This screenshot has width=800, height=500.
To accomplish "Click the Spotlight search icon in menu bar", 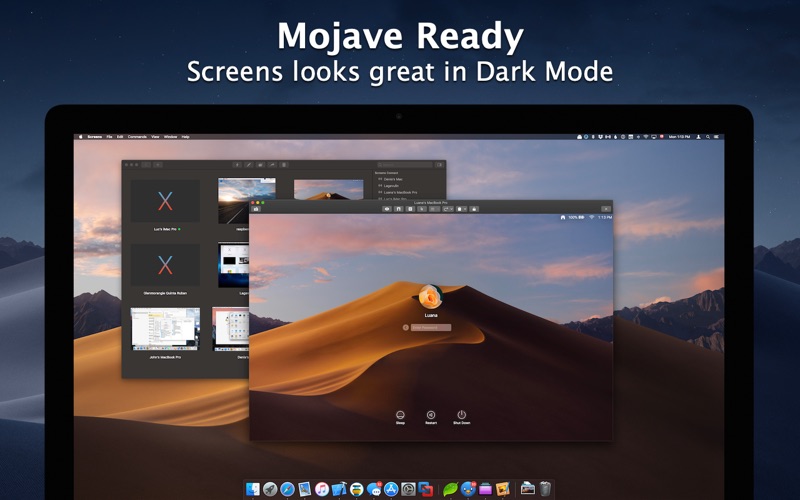I will [708, 137].
